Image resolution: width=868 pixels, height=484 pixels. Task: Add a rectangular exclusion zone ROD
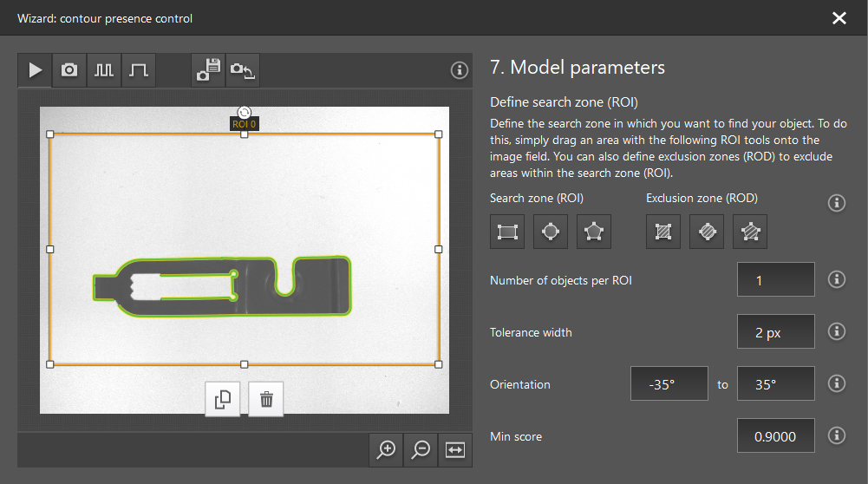(663, 232)
